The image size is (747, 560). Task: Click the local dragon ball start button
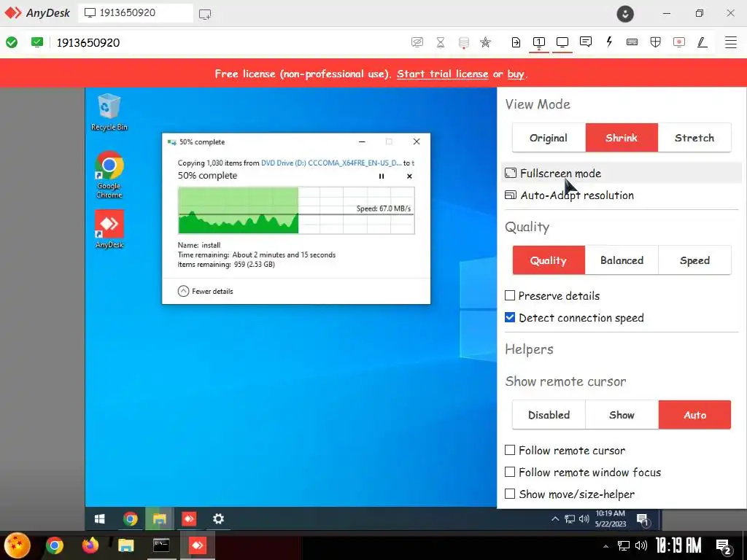[18, 545]
